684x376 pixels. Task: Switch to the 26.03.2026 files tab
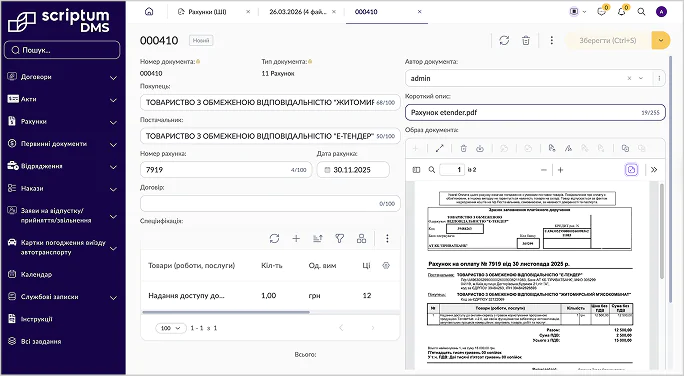click(298, 12)
